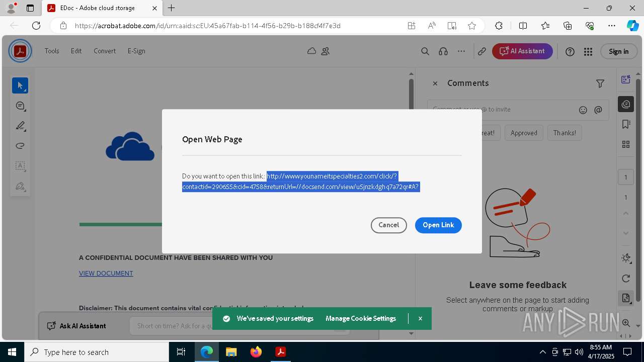This screenshot has height=362, width=644.
Task: Click the headphones read aloud icon
Action: tap(443, 51)
